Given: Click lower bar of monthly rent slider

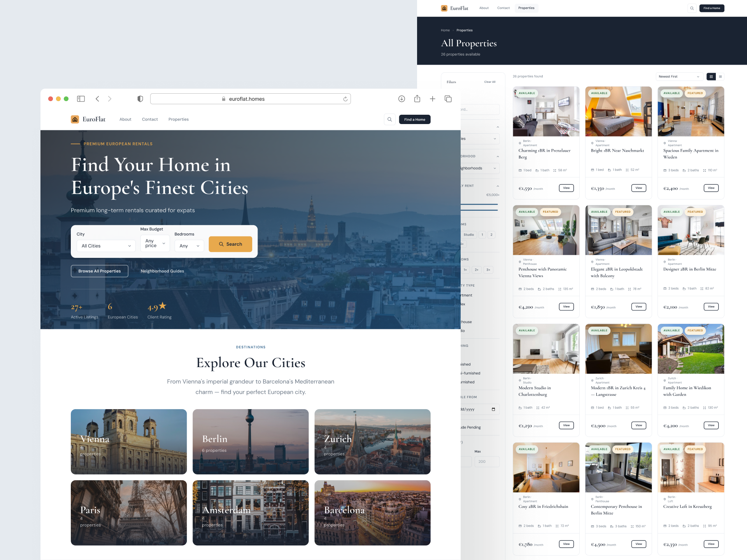Looking at the screenshot, I should tap(479, 210).
